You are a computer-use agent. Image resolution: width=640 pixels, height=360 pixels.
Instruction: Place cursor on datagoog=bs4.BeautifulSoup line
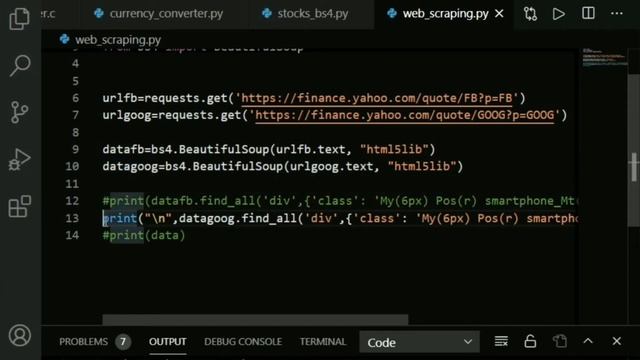(x=282, y=167)
